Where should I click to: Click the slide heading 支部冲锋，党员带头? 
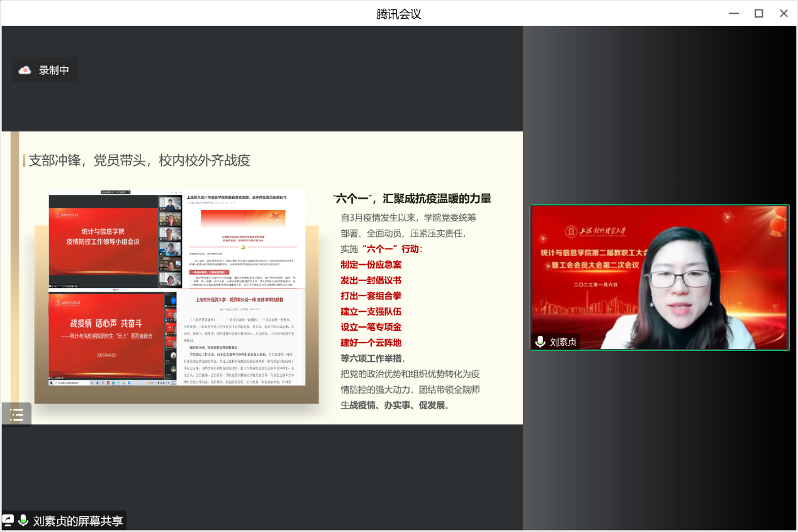(139, 160)
